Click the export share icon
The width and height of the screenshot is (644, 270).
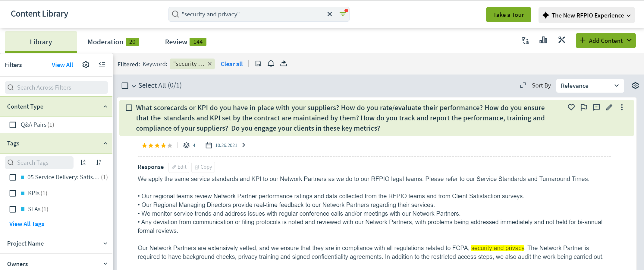(x=284, y=64)
